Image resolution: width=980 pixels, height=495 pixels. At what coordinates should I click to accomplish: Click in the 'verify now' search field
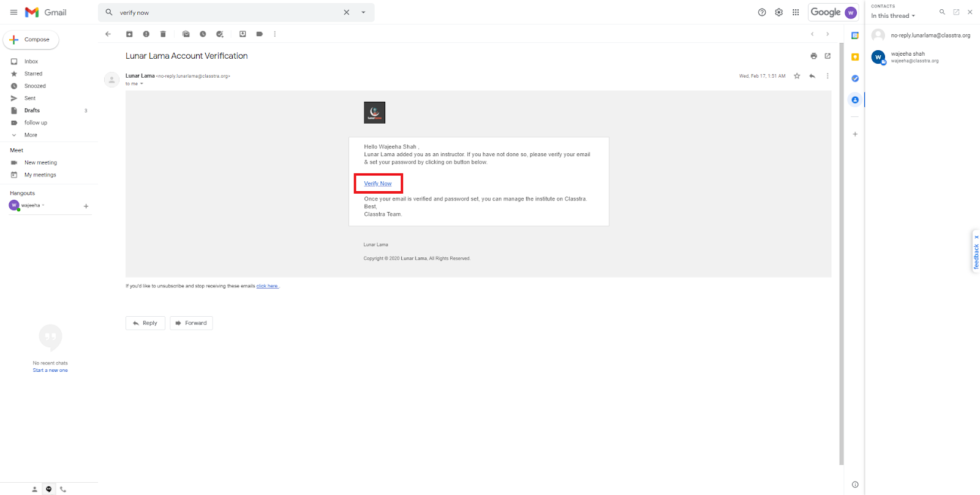(227, 12)
